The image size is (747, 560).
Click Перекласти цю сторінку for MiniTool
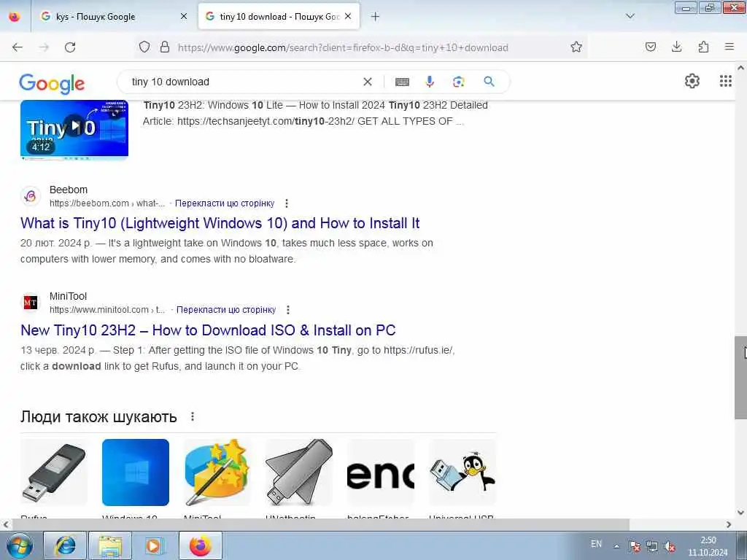click(226, 310)
